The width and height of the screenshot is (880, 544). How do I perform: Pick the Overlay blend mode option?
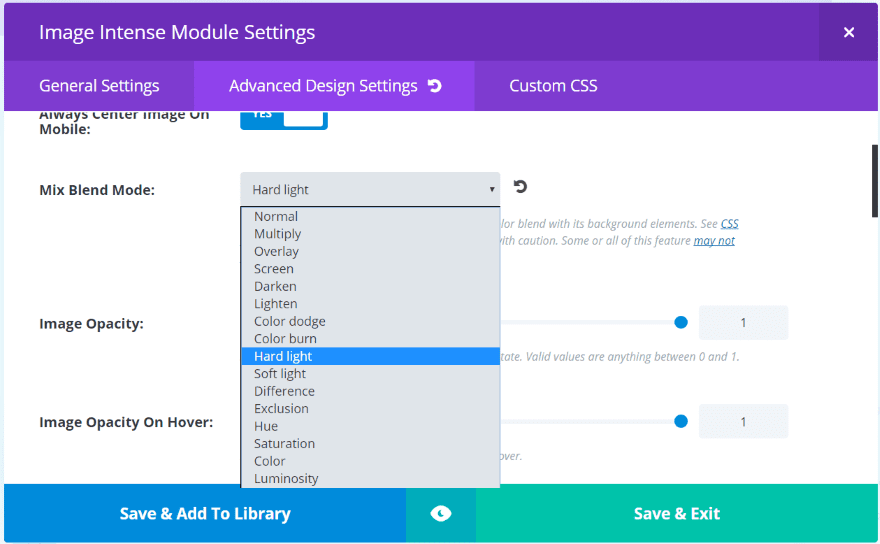pos(276,251)
